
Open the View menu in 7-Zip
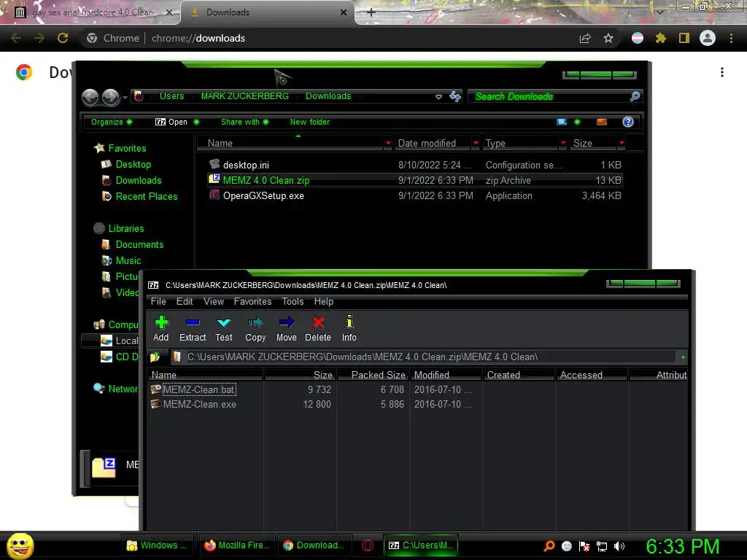pyautogui.click(x=214, y=301)
